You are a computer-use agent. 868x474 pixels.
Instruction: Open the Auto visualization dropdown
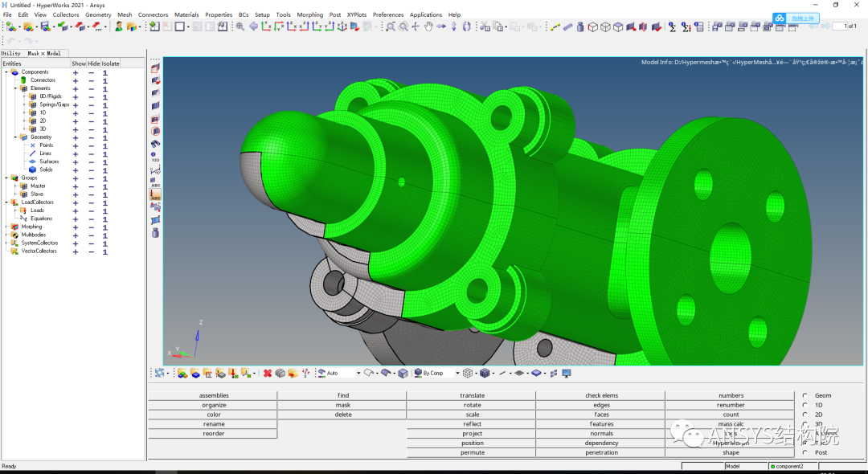tap(358, 374)
